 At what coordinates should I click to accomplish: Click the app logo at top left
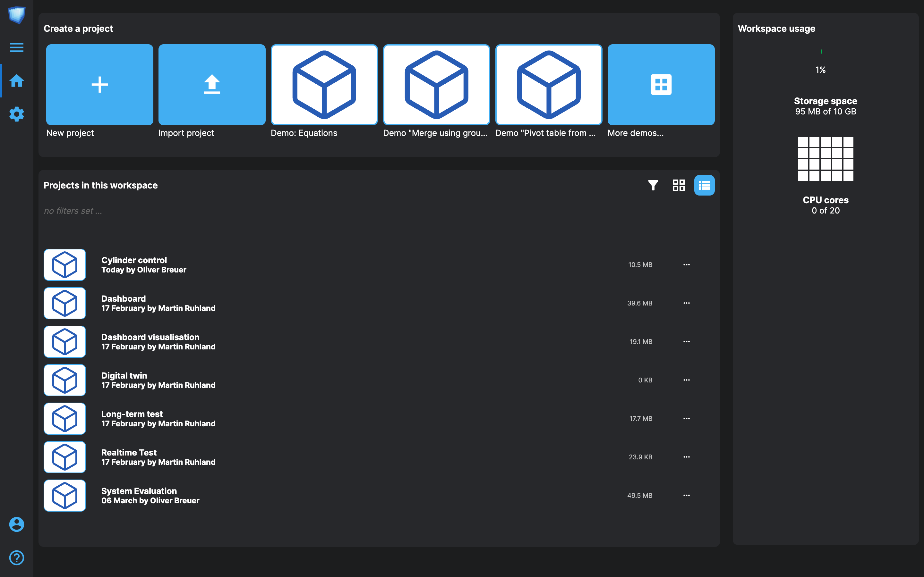[x=16, y=15]
